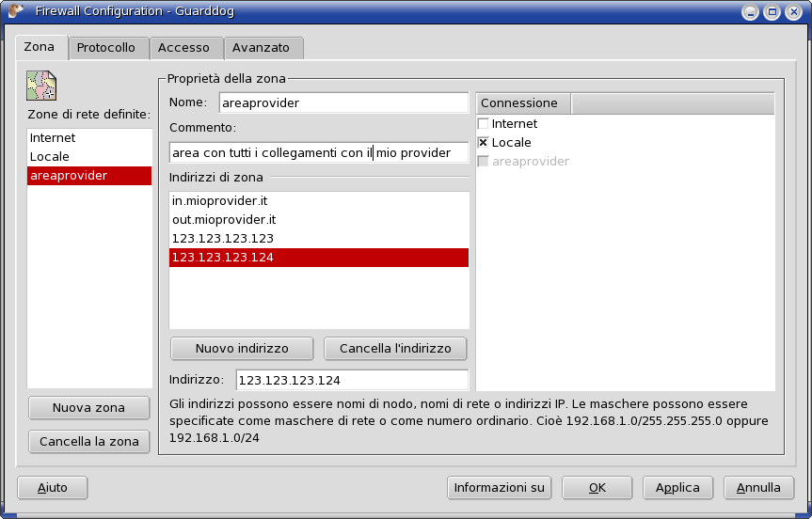Switch to the Protocollo tab

click(106, 48)
